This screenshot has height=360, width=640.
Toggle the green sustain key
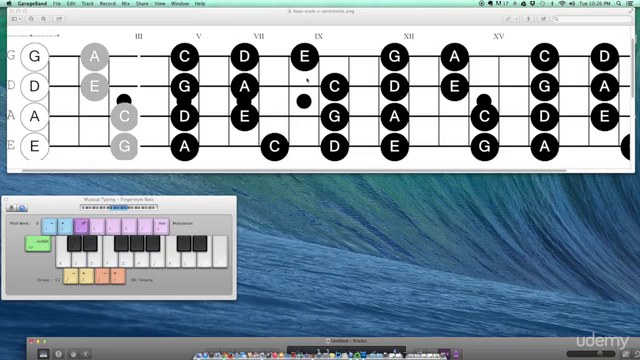38,244
